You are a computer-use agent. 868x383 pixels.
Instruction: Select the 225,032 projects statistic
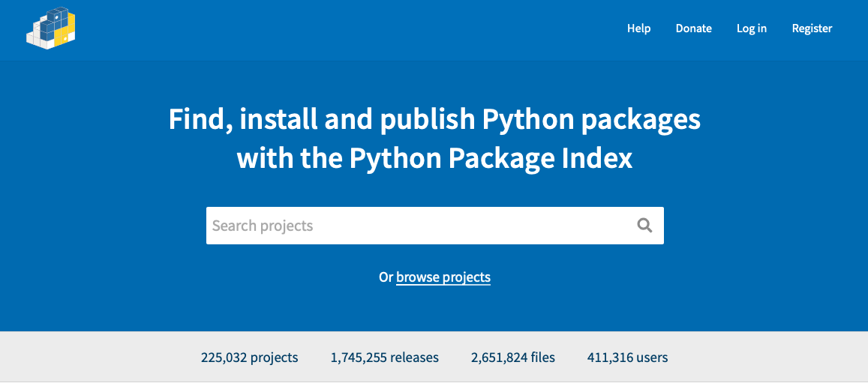pos(249,358)
